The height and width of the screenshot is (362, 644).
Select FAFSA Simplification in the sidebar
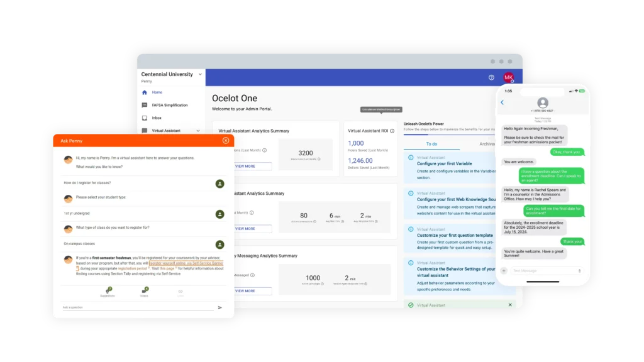click(170, 105)
